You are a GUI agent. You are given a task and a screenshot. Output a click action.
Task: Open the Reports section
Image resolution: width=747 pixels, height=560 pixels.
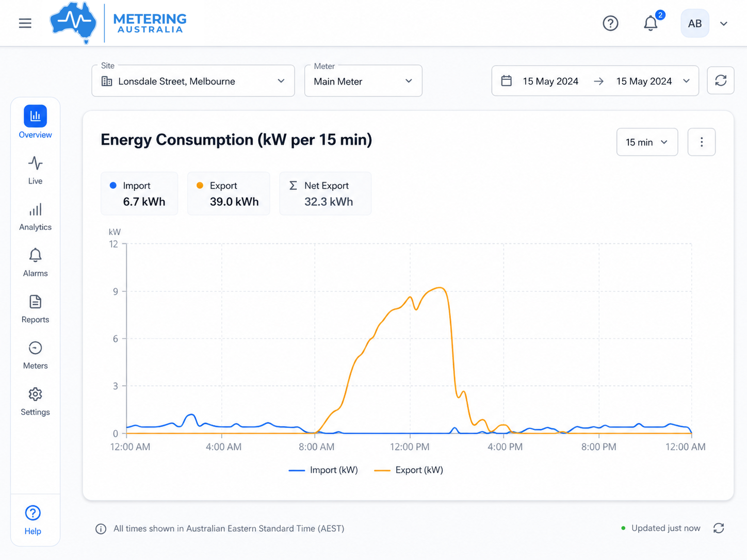point(35,309)
